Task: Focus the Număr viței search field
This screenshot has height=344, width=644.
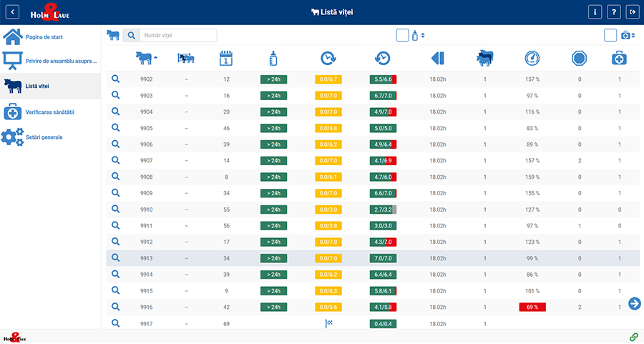Action: (178, 35)
